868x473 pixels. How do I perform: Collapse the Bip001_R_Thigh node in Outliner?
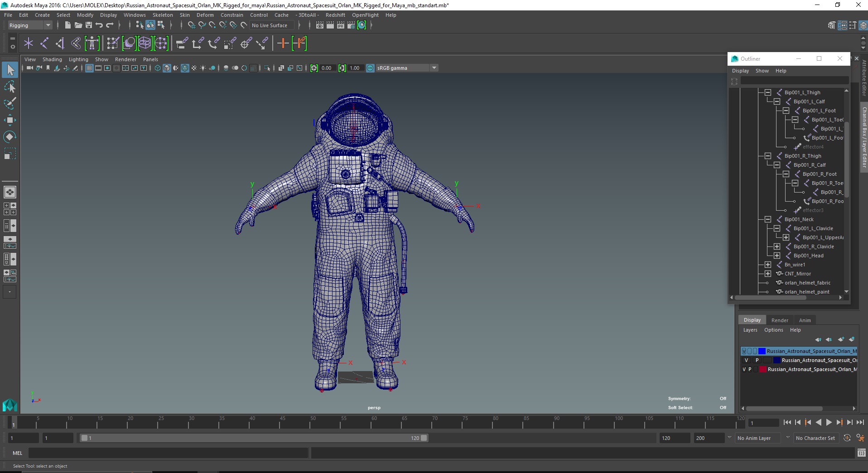click(x=768, y=156)
